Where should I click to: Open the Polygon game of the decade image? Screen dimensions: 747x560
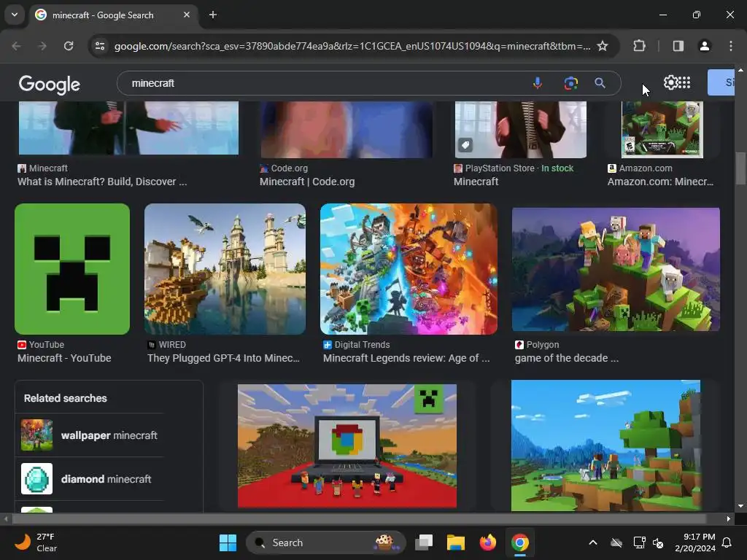click(x=616, y=269)
